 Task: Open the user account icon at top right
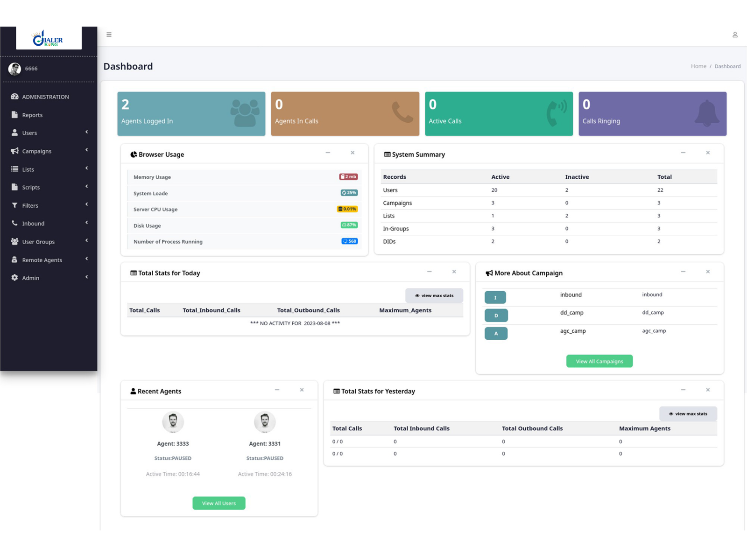point(734,35)
